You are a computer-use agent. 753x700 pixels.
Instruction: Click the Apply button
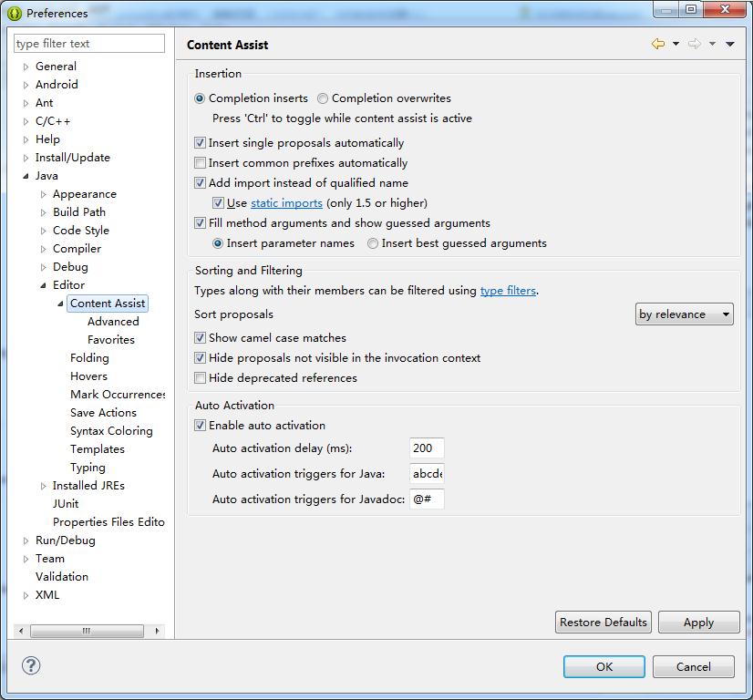[698, 623]
